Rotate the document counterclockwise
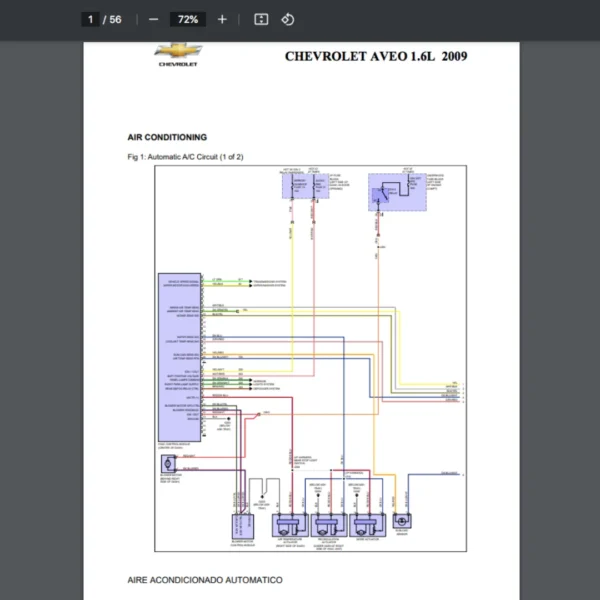This screenshot has width=600, height=600. click(x=288, y=20)
